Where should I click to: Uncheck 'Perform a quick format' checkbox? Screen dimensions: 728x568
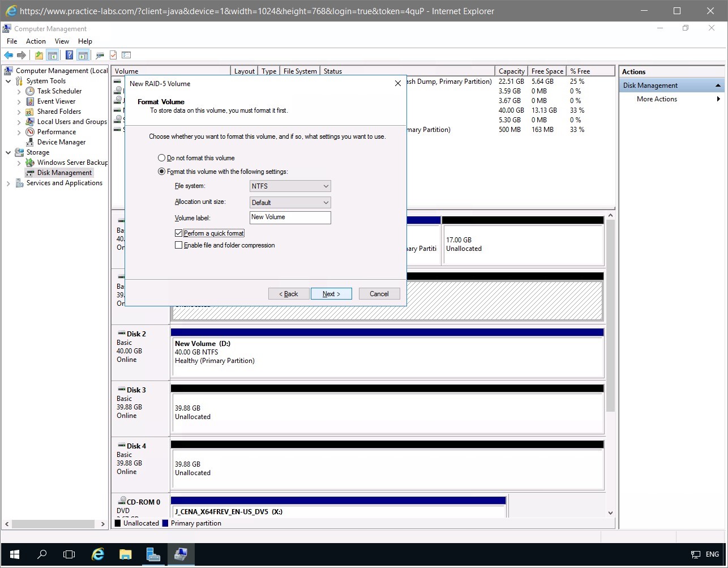pos(179,233)
